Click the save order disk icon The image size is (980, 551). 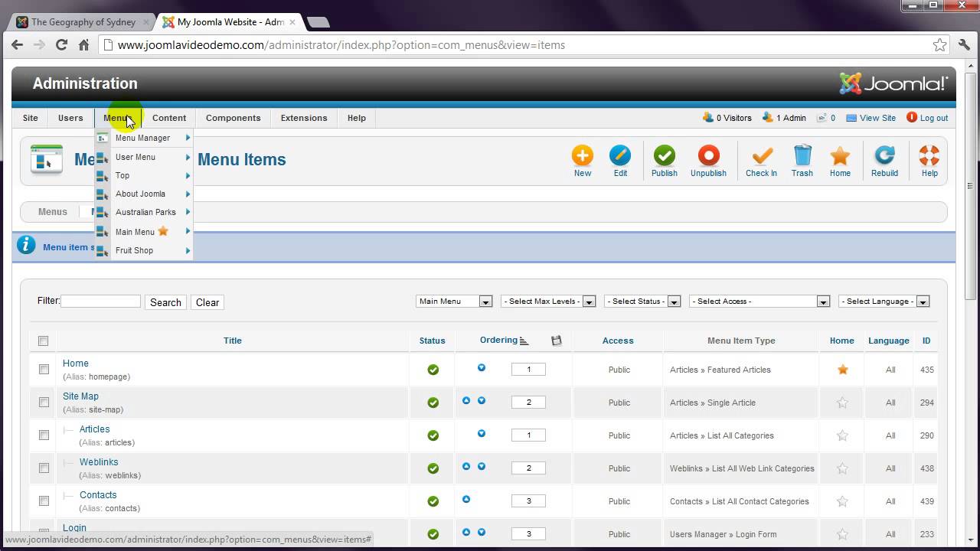tap(557, 341)
